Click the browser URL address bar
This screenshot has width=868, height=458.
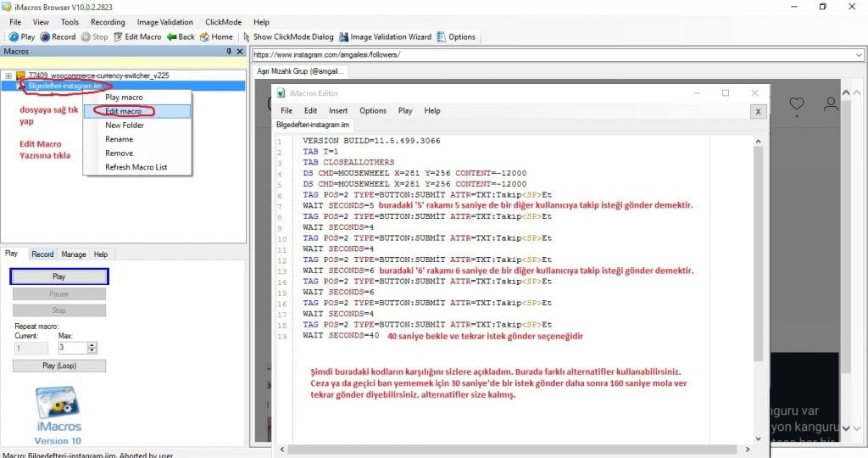point(553,55)
